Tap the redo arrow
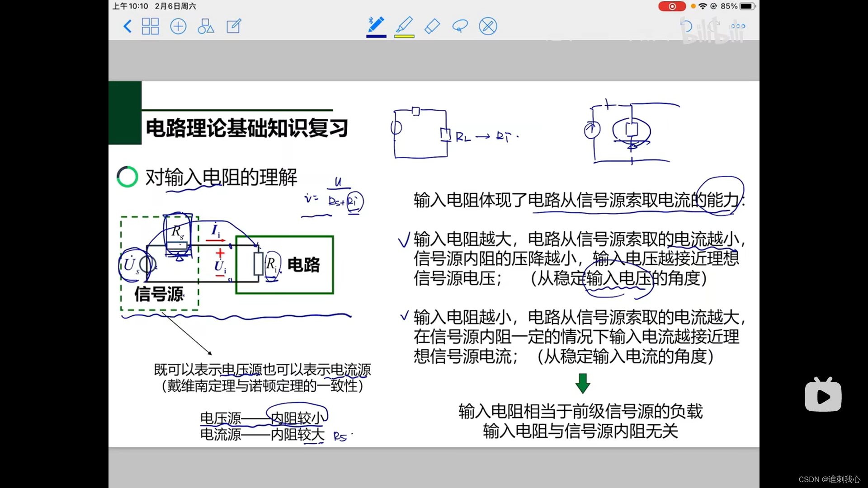868x488 pixels. point(714,26)
